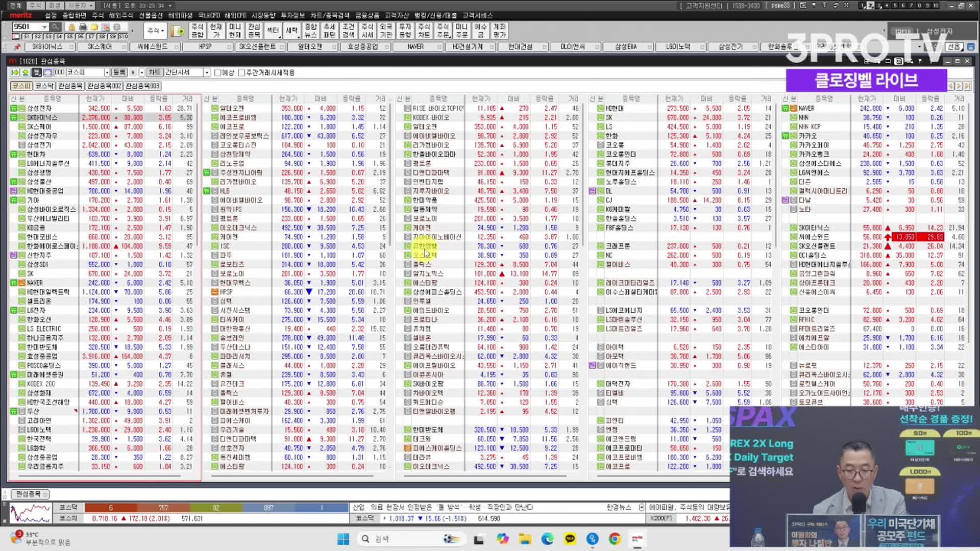Toggle the 주간거래시세적용 checkbox

(x=242, y=72)
